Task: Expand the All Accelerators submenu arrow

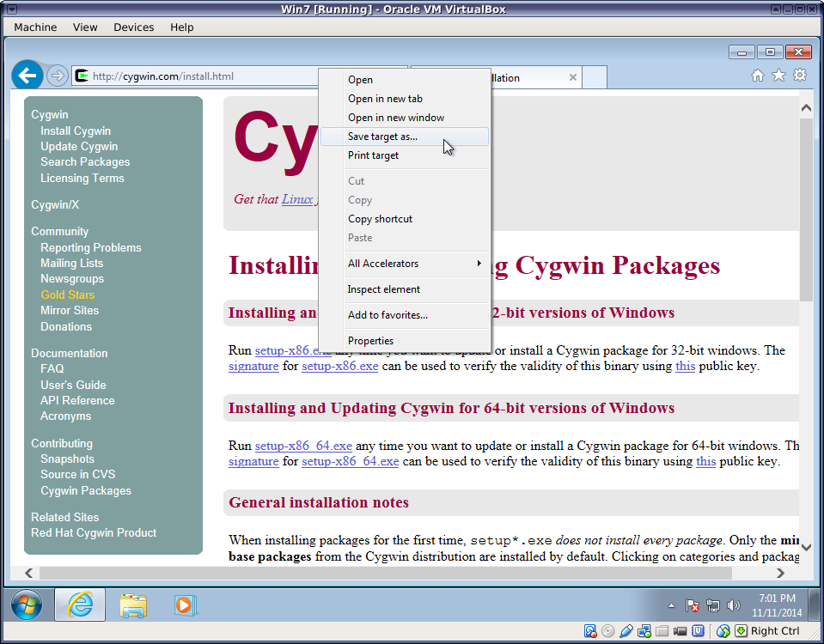Action: pos(479,263)
